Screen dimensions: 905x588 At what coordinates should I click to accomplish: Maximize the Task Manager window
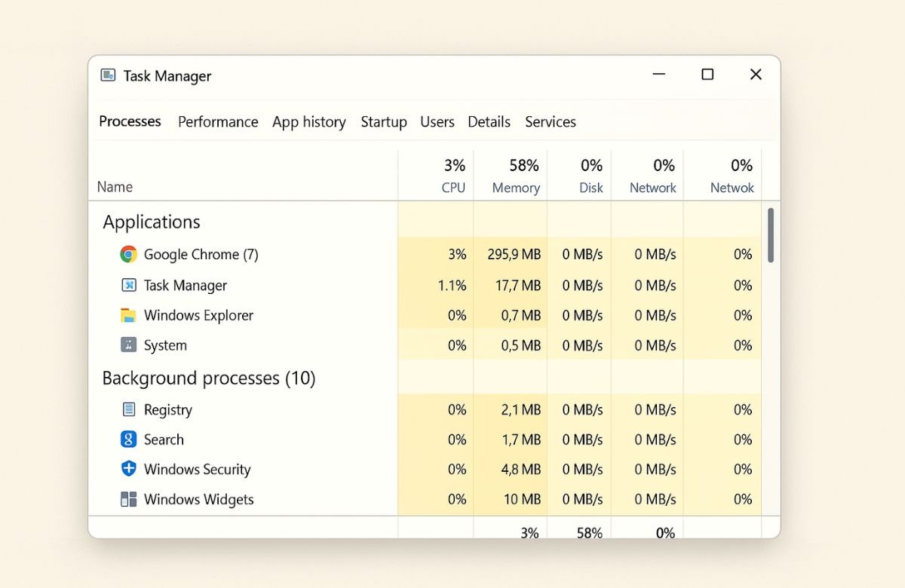coord(707,75)
